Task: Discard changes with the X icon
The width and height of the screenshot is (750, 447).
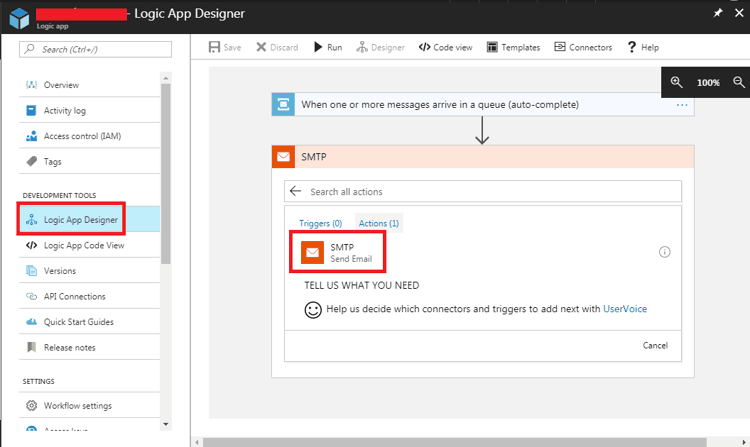Action: click(x=261, y=47)
